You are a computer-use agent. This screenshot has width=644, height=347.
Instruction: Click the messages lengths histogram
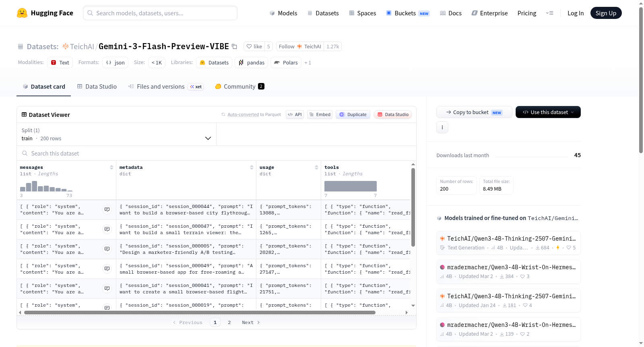pyautogui.click(x=46, y=186)
